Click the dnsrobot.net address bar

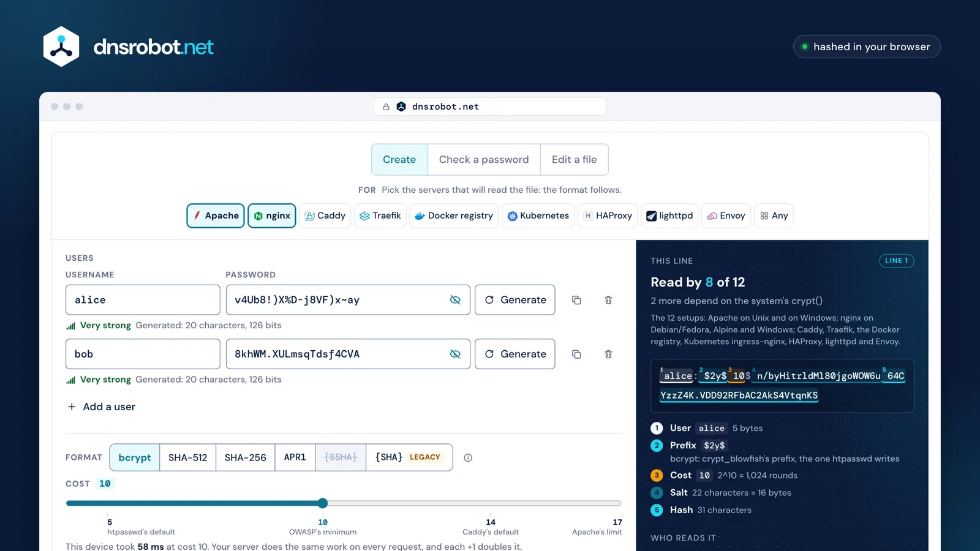(x=490, y=107)
